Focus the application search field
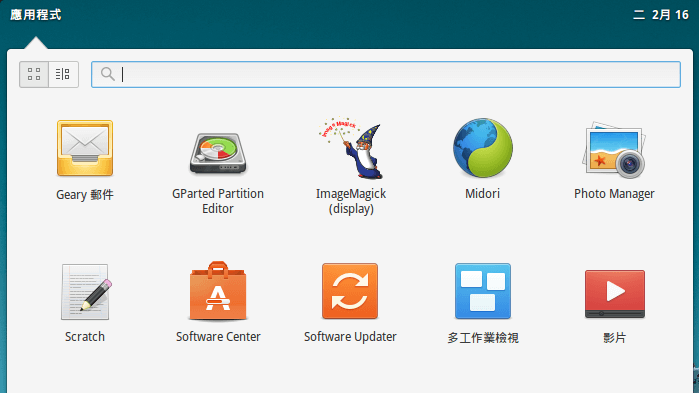699x393 pixels. pyautogui.click(x=386, y=74)
